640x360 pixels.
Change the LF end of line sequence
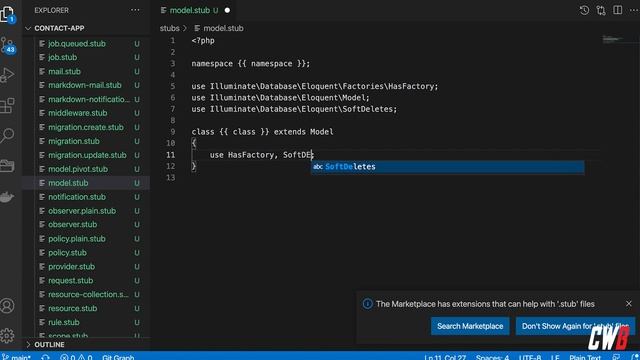(x=555, y=357)
